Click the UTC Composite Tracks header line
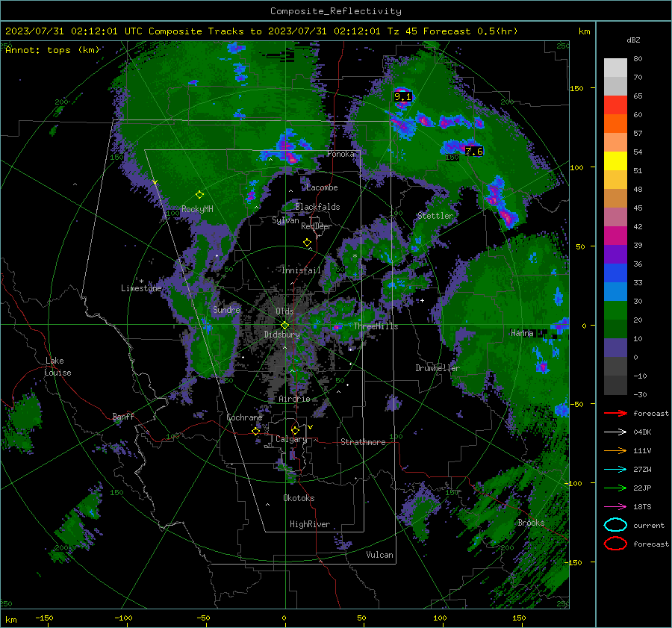Image resolution: width=672 pixels, height=628 pixels. 261,31
